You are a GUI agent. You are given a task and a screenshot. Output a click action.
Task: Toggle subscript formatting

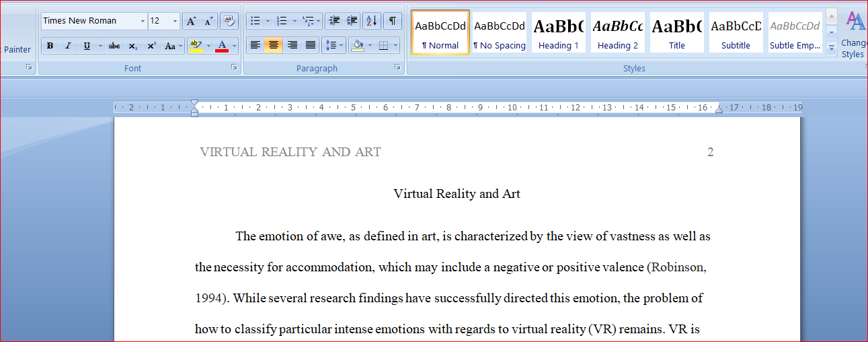(133, 46)
